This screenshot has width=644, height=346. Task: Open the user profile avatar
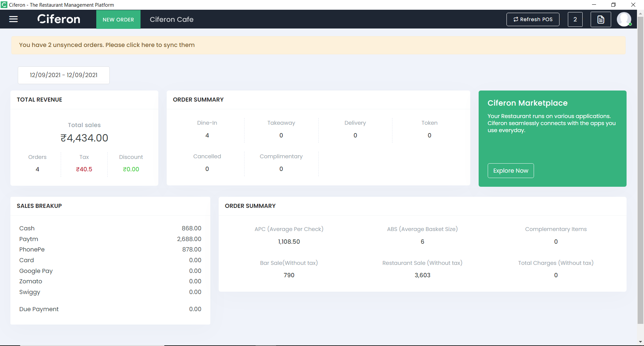624,19
